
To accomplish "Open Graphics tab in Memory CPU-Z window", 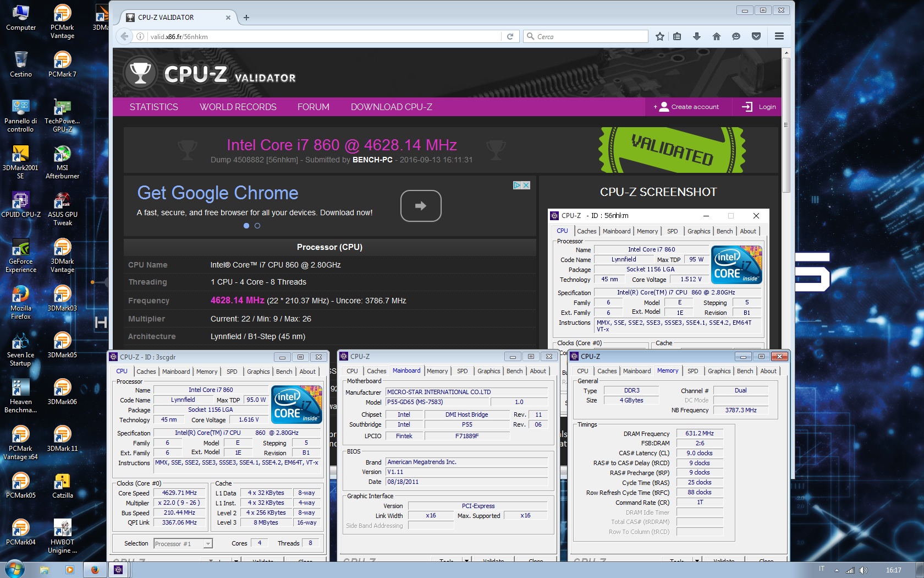I will tap(719, 371).
